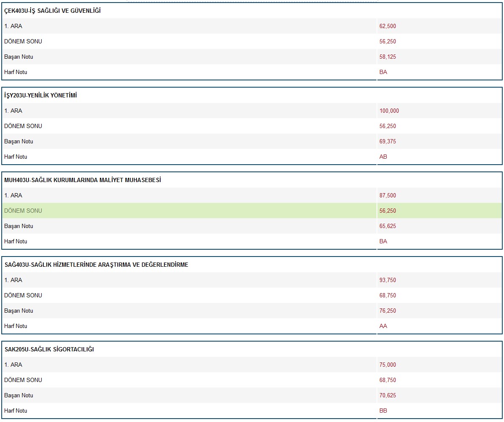Click the AA letter grade in SAĞ403U

point(383,326)
